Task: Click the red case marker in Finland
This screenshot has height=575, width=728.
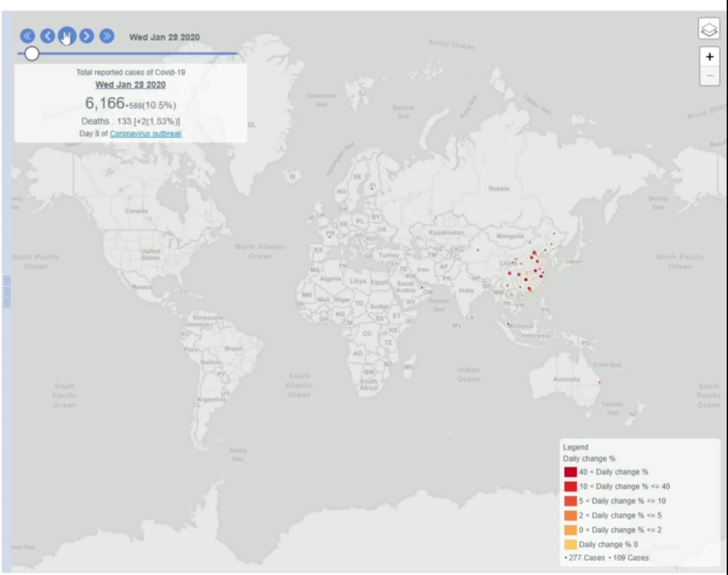Action: pos(371,188)
